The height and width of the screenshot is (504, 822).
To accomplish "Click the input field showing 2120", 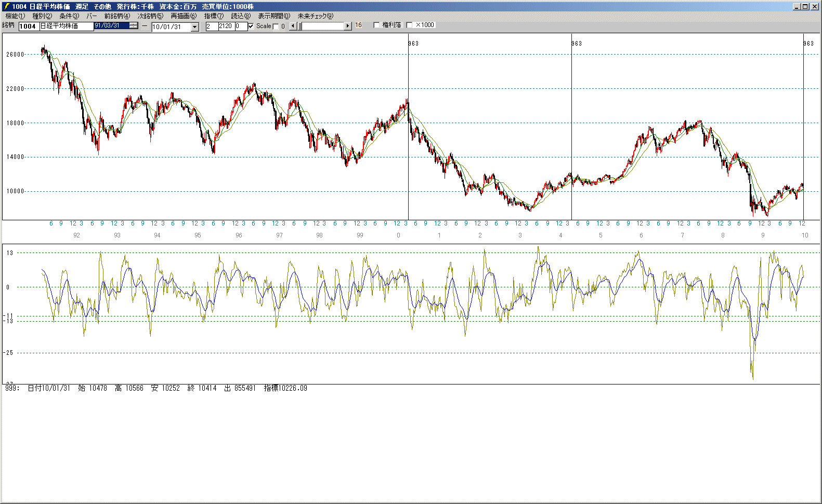I will pyautogui.click(x=226, y=26).
